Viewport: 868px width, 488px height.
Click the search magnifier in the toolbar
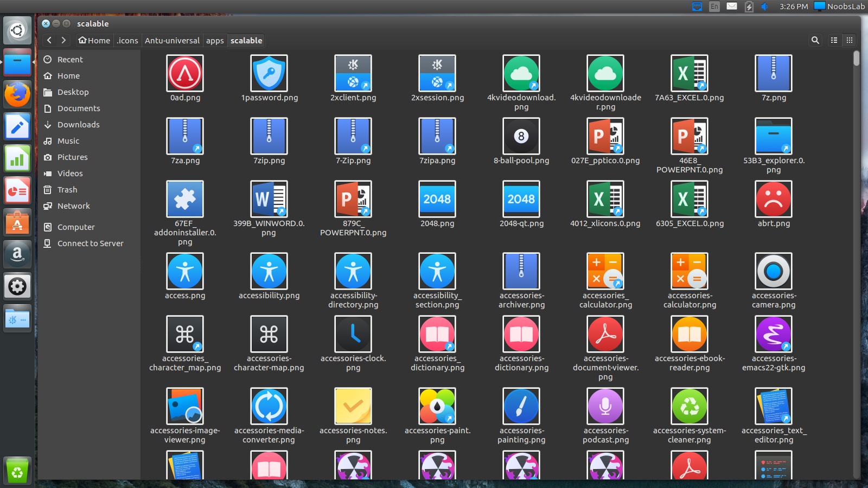[x=815, y=40]
